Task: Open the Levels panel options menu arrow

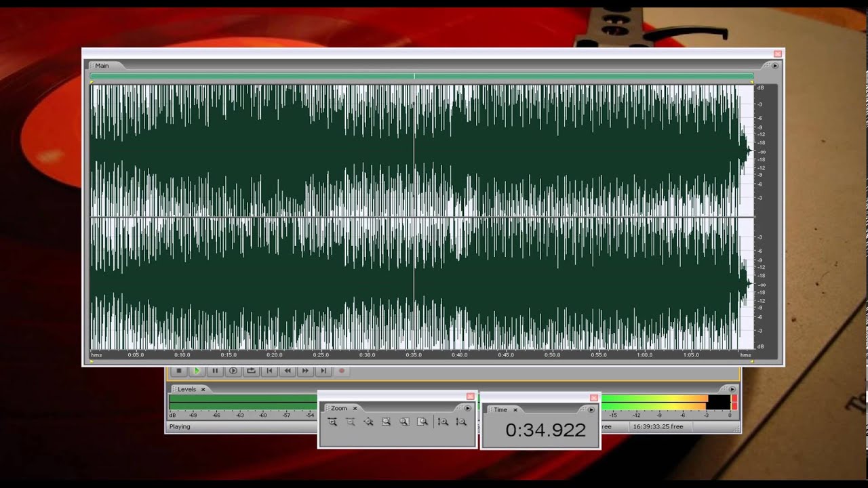Action: (732, 389)
